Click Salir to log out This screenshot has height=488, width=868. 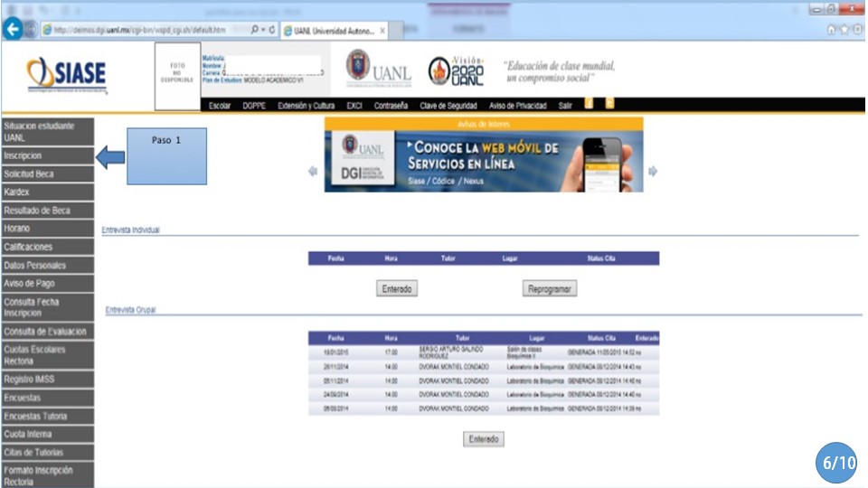(565, 106)
